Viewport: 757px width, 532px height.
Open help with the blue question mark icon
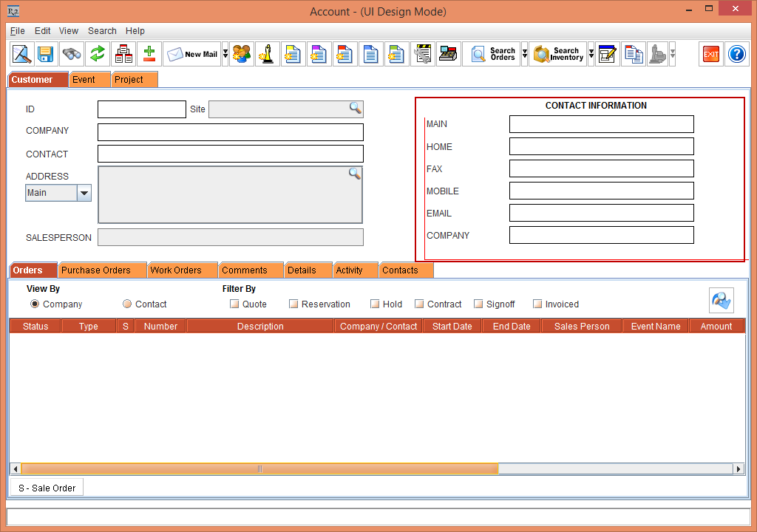pyautogui.click(x=736, y=54)
